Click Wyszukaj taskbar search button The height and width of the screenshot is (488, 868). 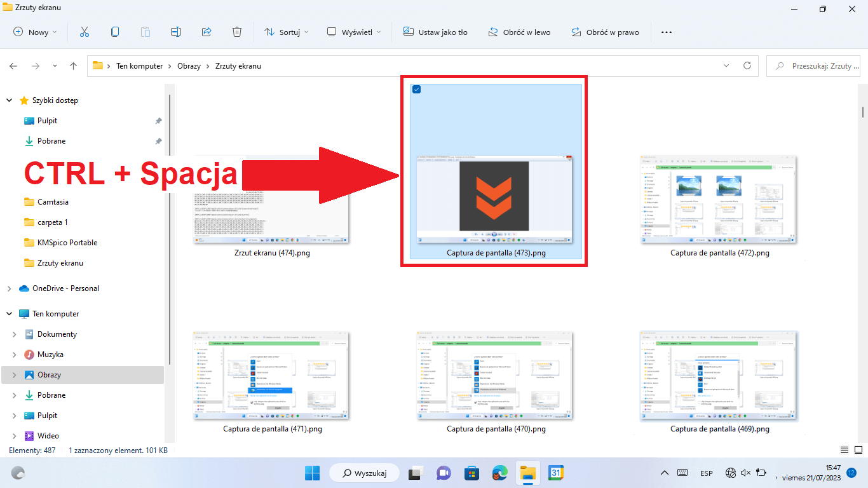(364, 473)
